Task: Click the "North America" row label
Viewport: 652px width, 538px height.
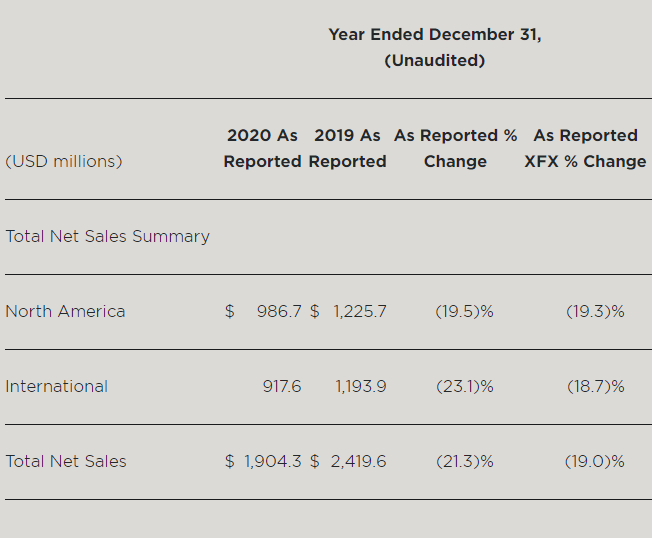Action: click(65, 311)
